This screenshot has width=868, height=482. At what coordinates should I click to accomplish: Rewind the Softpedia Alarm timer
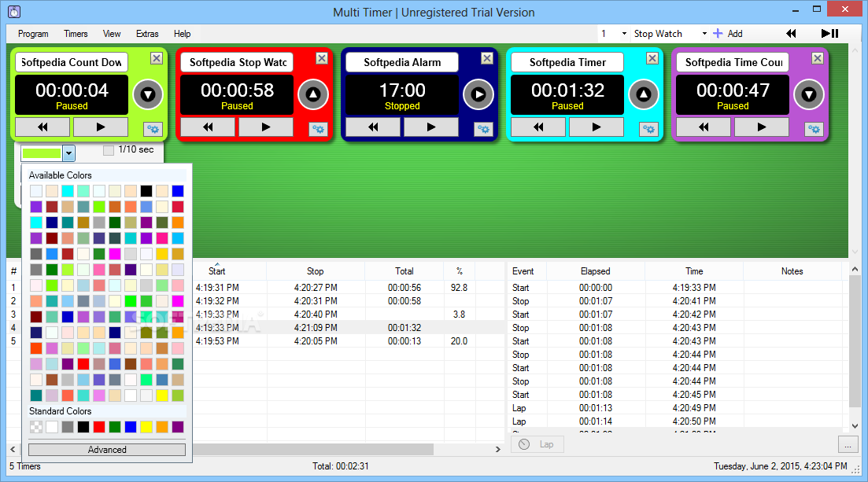tap(373, 127)
